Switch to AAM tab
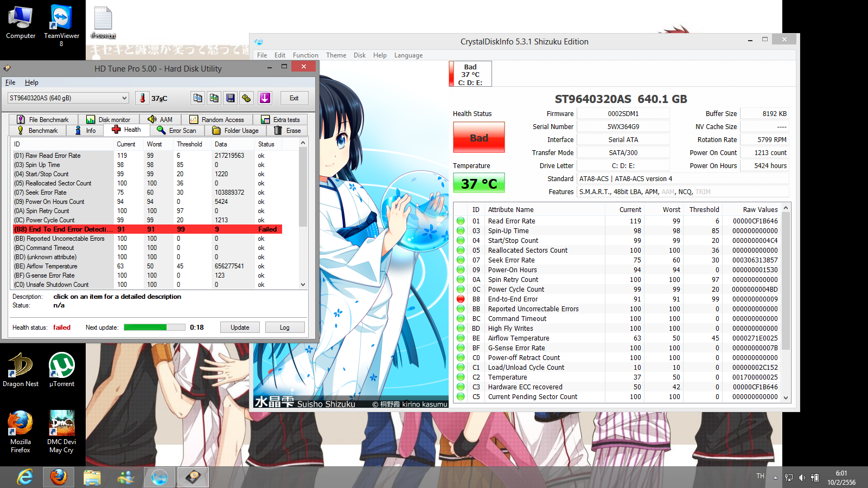 161,120
